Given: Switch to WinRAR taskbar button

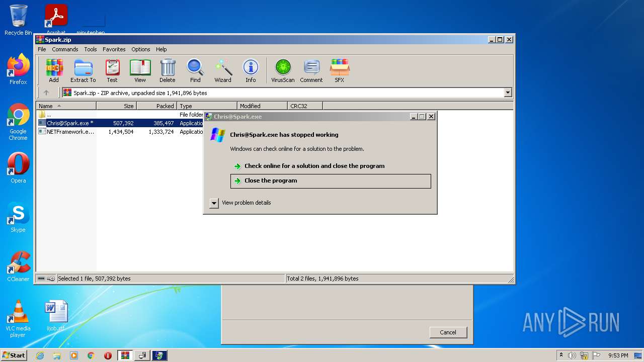Looking at the screenshot, I should tap(125, 355).
